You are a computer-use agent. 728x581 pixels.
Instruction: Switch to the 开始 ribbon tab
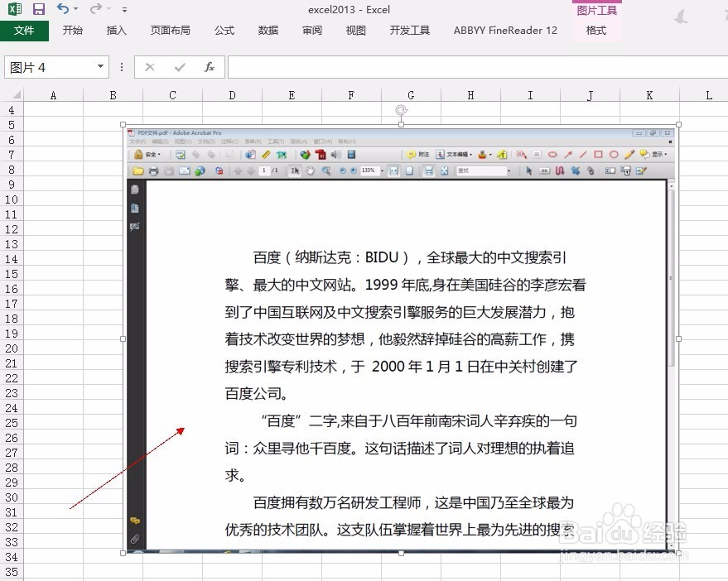[x=72, y=31]
